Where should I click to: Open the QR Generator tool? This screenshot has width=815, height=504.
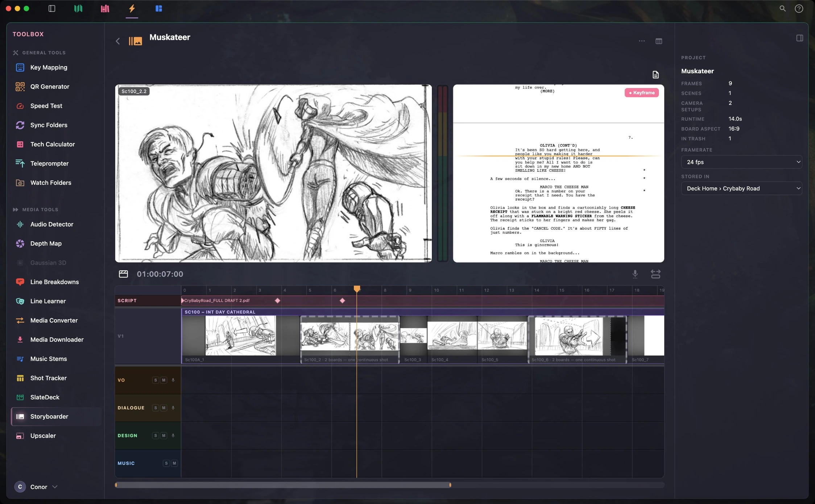tap(56, 87)
